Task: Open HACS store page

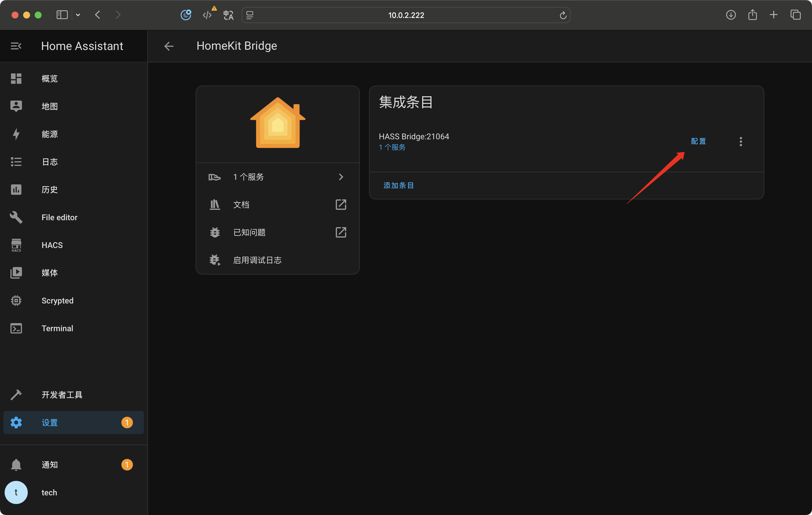Action: [x=73, y=245]
